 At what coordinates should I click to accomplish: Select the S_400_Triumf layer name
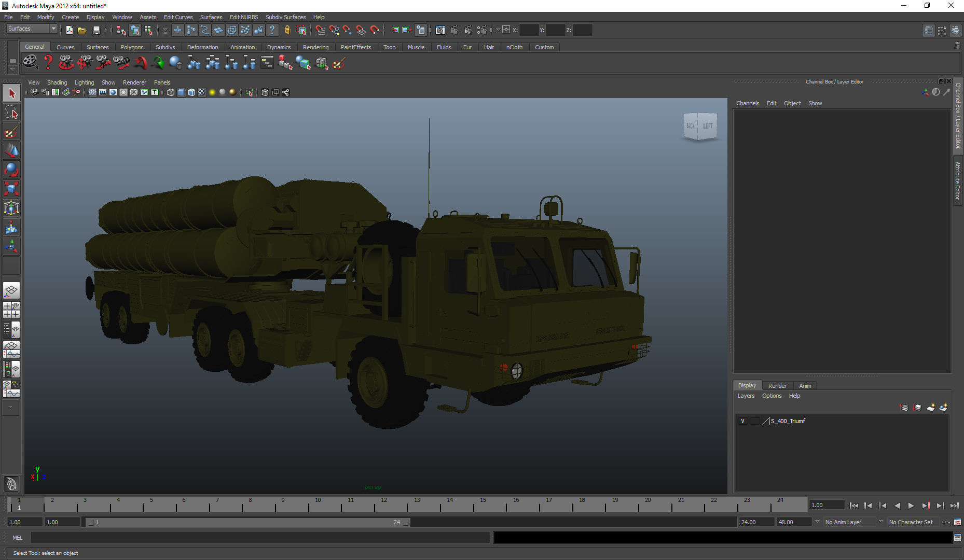tap(788, 421)
